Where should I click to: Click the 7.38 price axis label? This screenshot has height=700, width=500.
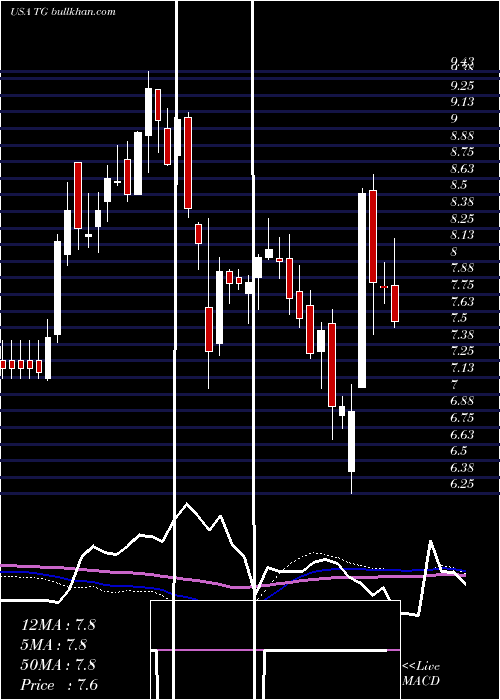tap(462, 334)
